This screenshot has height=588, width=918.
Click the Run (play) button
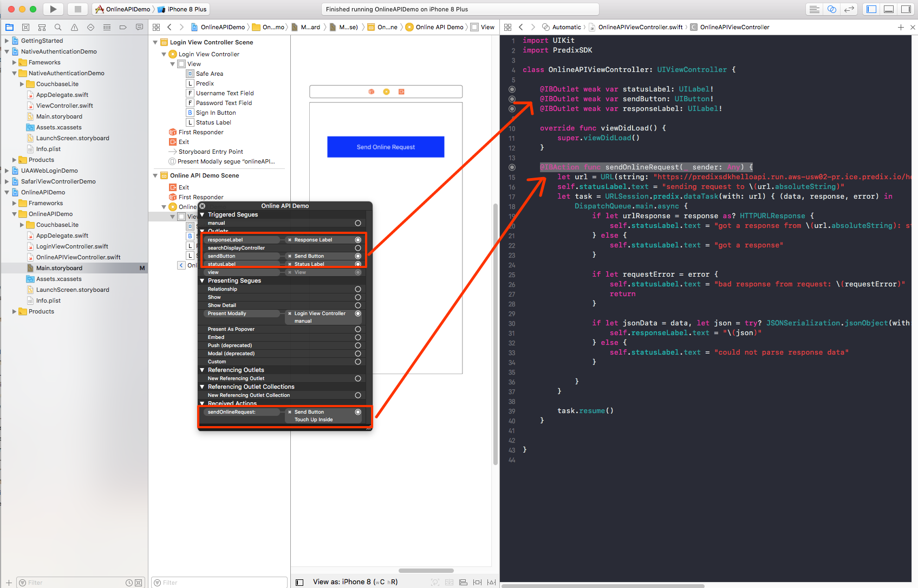[x=53, y=9]
